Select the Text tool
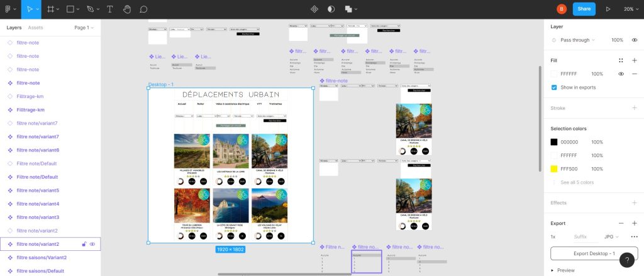This screenshot has height=276, width=644. click(109, 9)
